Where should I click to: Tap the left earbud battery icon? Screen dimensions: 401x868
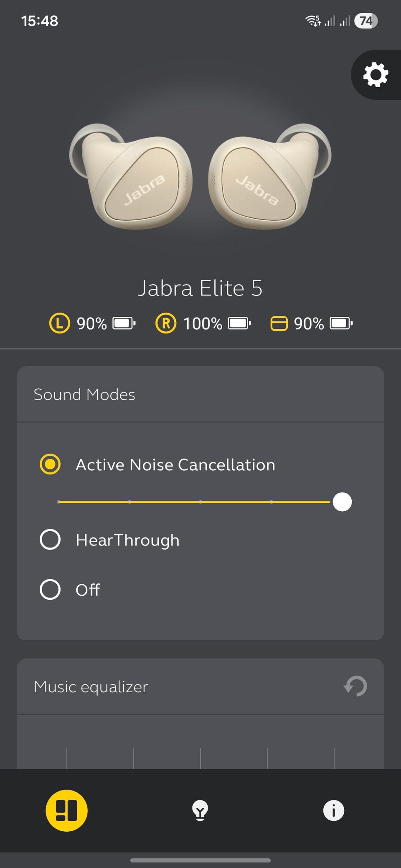pyautogui.click(x=124, y=323)
